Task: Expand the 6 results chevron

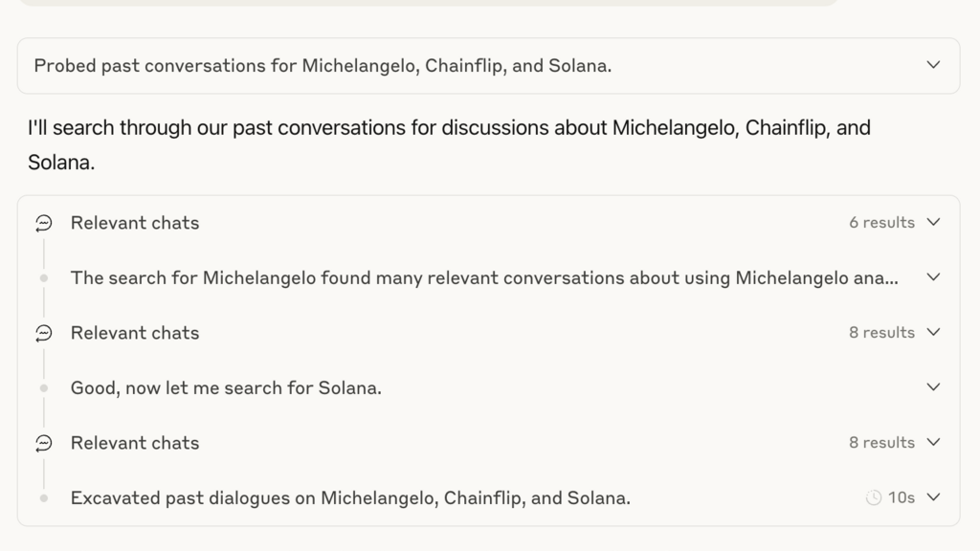Action: 933,222
